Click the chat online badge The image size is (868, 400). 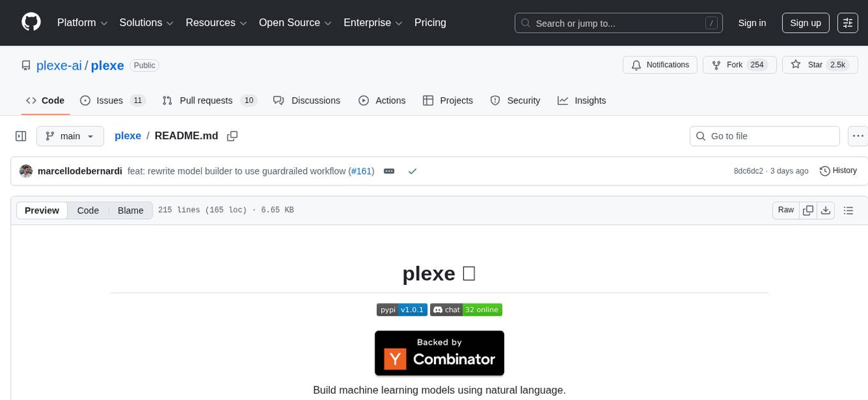[x=466, y=309]
